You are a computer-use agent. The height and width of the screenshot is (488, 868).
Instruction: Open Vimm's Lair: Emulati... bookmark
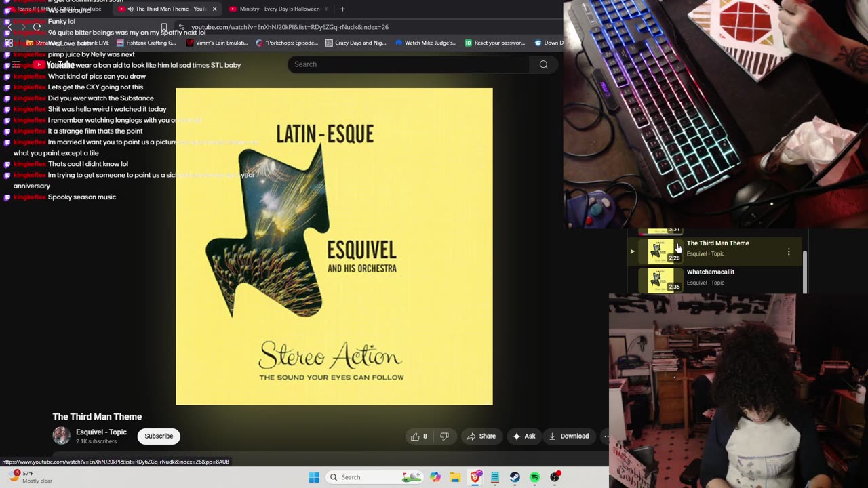click(217, 43)
